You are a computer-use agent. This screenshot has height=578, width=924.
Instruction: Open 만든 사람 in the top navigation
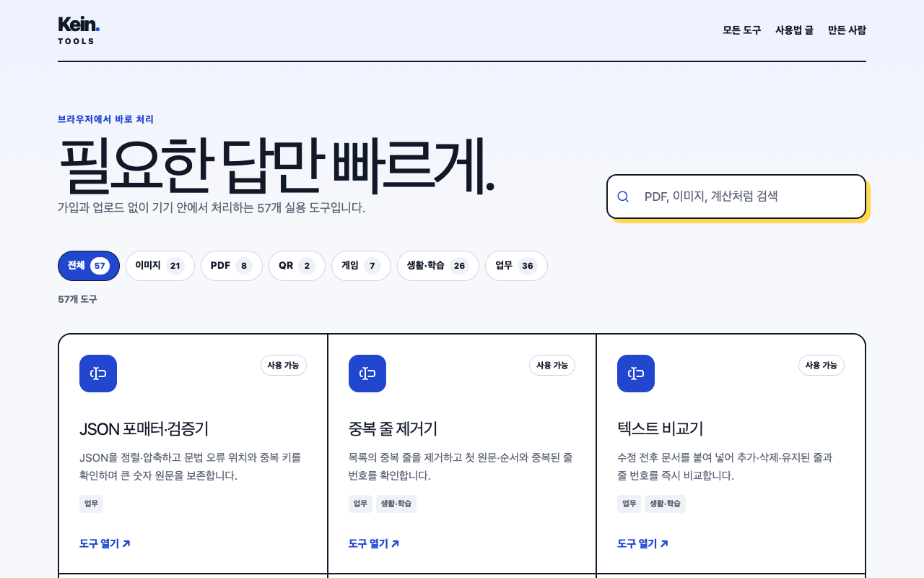847,30
